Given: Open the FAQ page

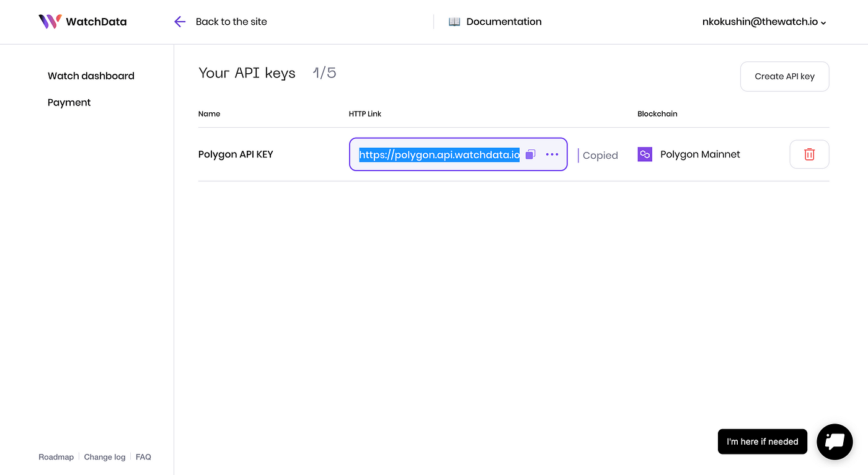Looking at the screenshot, I should pos(143,456).
